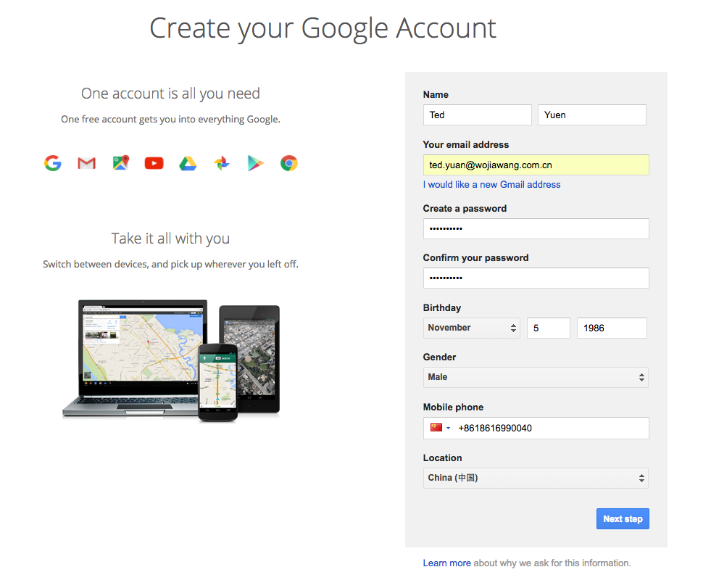The image size is (711, 588).
Task: Click the 'Gender' label
Action: coord(439,357)
